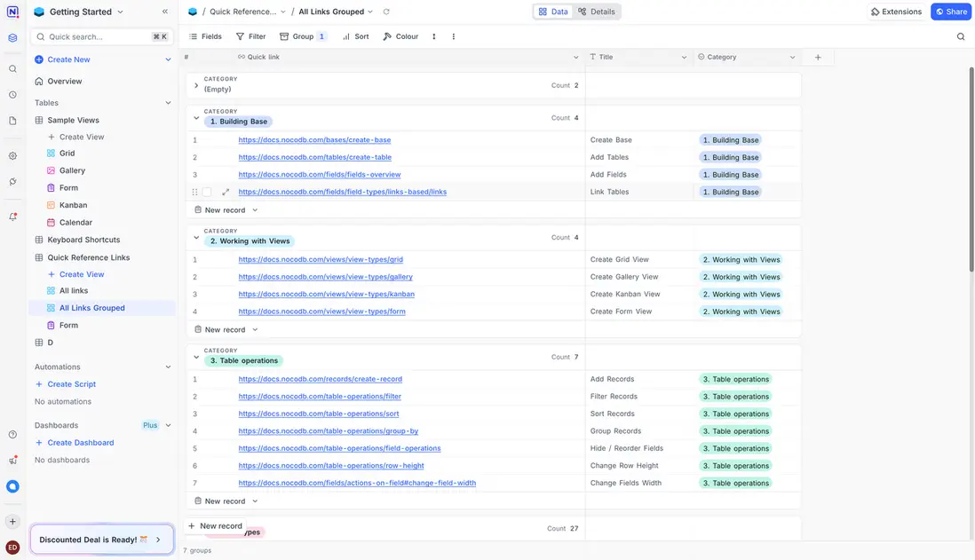Click the Share button
Image resolution: width=975 pixels, height=560 pixels.
point(950,12)
